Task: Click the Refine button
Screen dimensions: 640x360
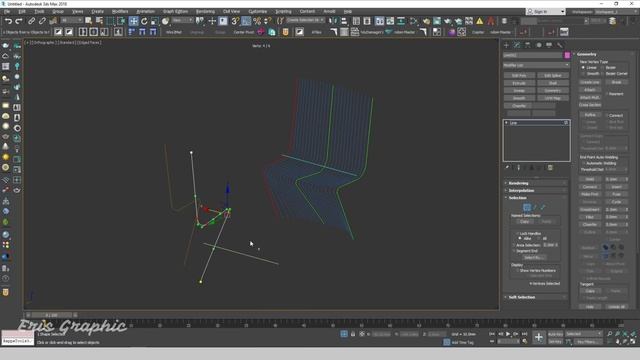Action: tap(590, 115)
